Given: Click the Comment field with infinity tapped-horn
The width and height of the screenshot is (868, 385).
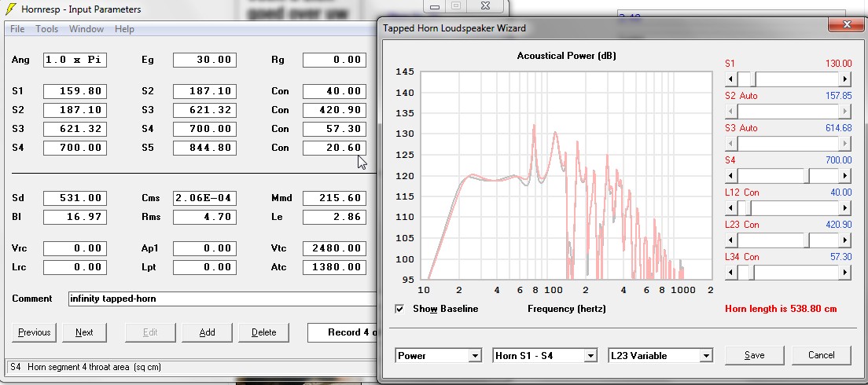Looking at the screenshot, I should (223, 299).
